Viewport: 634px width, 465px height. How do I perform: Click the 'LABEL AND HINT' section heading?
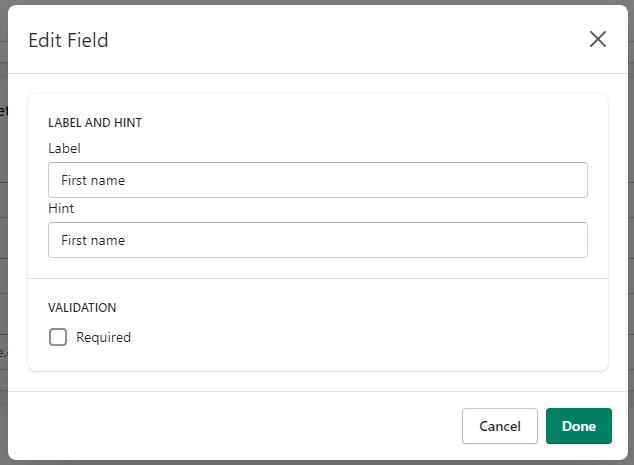click(x=95, y=123)
